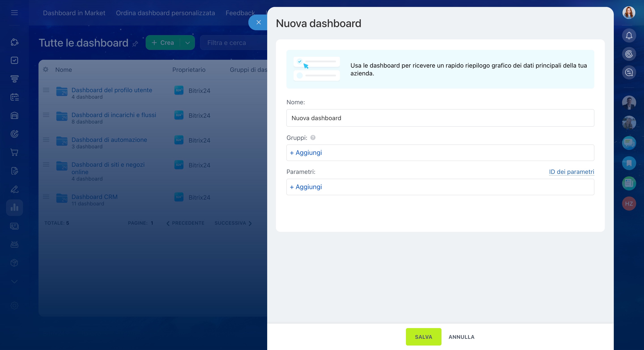
Task: Expand the Crea button dropdown arrow
Action: 188,43
